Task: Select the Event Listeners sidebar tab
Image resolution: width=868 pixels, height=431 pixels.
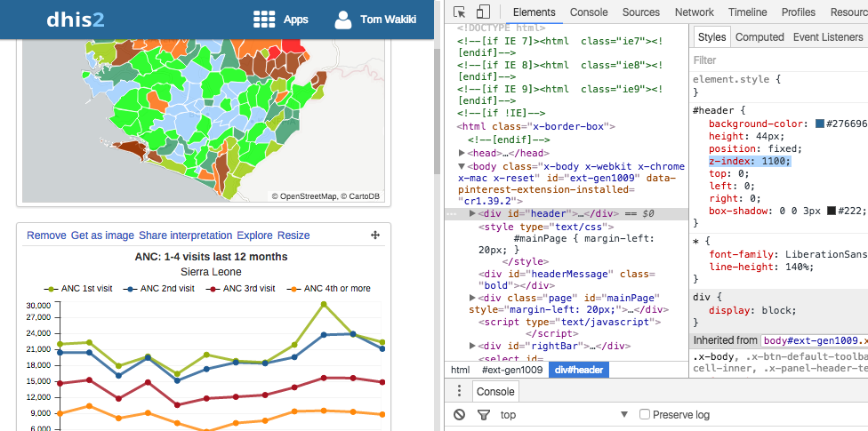Action: pos(828,37)
